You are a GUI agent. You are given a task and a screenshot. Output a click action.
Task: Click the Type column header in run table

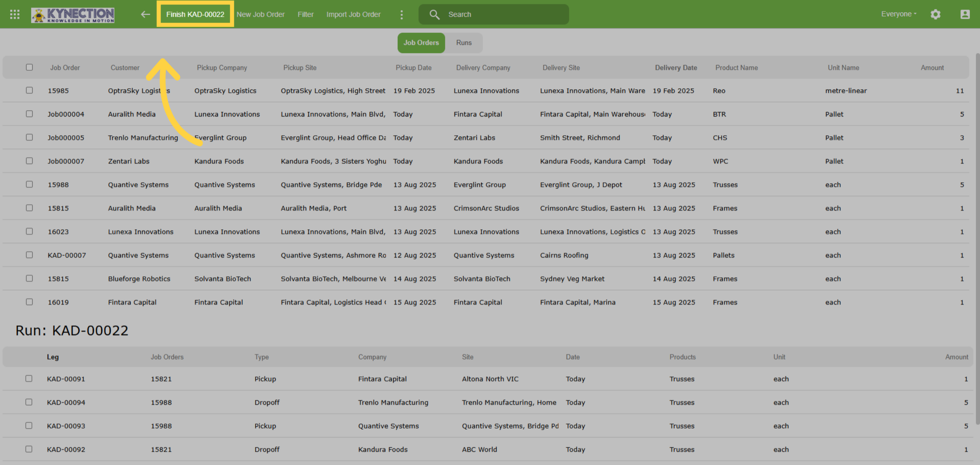tap(261, 357)
